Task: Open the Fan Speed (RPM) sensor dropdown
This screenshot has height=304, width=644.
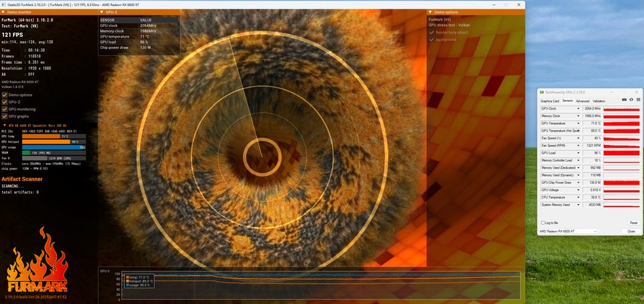Action: click(x=579, y=146)
